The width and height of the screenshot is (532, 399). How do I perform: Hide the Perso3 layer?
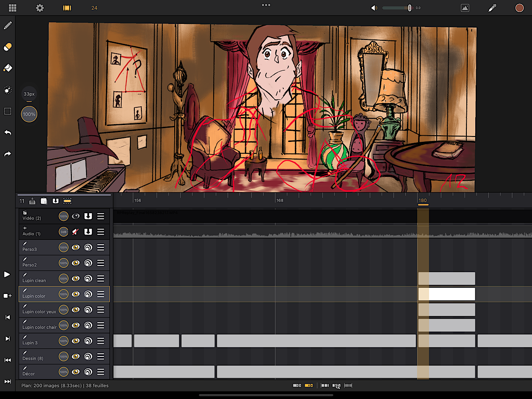pos(76,247)
